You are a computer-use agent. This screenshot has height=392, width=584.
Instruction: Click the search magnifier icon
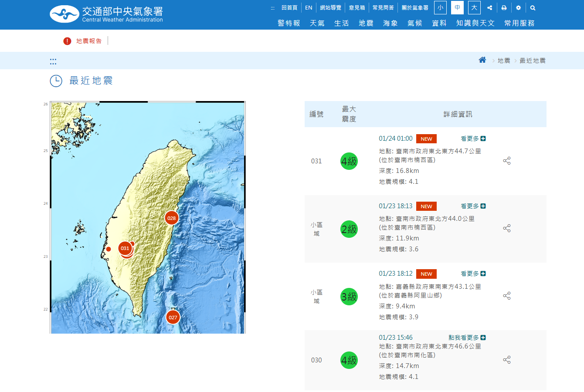533,8
